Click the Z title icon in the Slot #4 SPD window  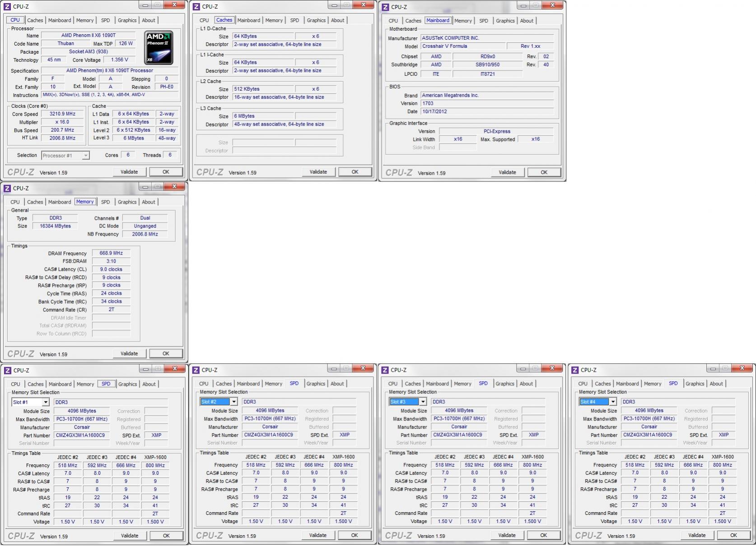coord(575,370)
